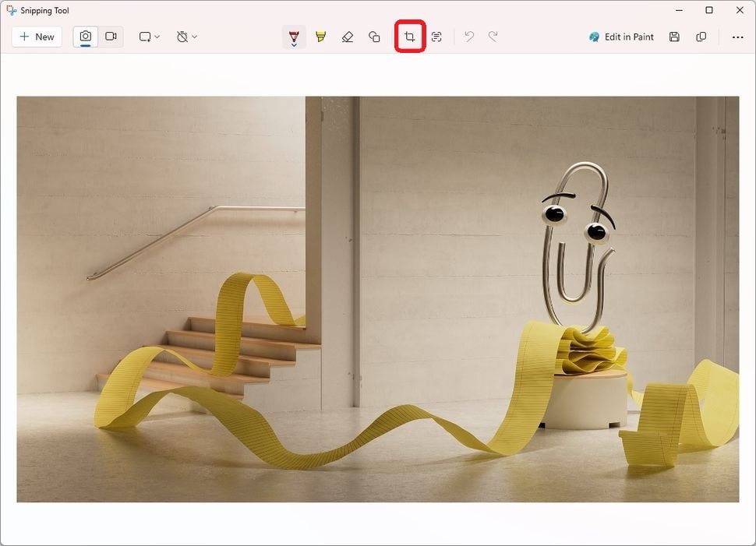This screenshot has width=756, height=546.
Task: Open the delay timer dropdown
Action: click(x=186, y=37)
